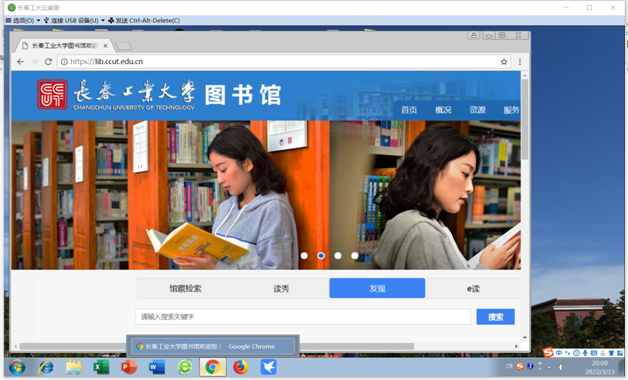Open the blue bird app in taskbar
Viewport: 628px width, 380px height.
tap(268, 367)
